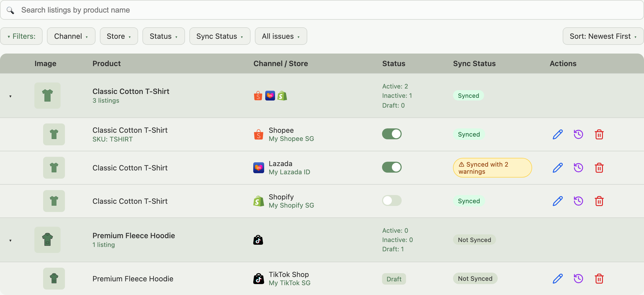
Task: View sync history for Shopee listing
Action: click(579, 134)
